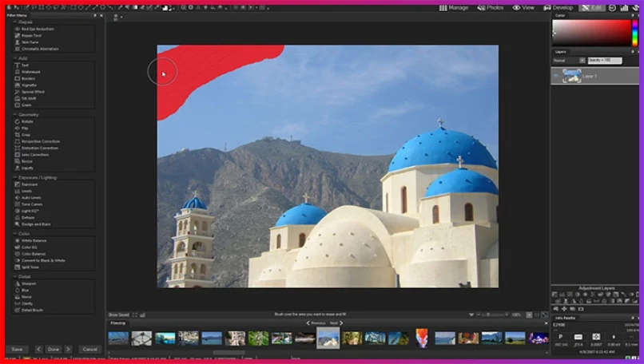Open Lens Correction
The image size is (644, 364).
click(32, 155)
